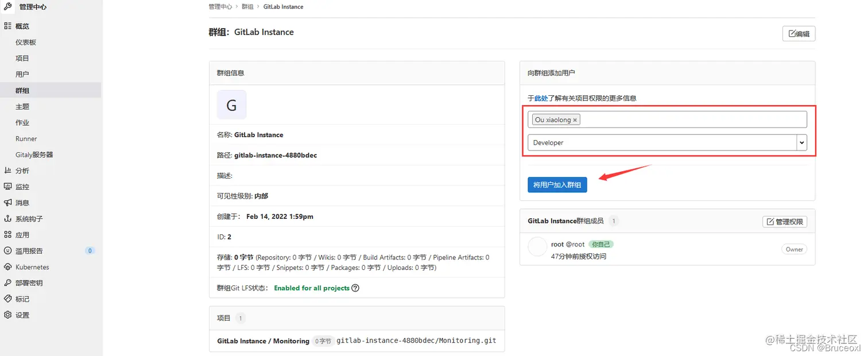Open Gitaly服务器 in the sidebar
Image resolution: width=868 pixels, height=356 pixels.
pos(34,155)
